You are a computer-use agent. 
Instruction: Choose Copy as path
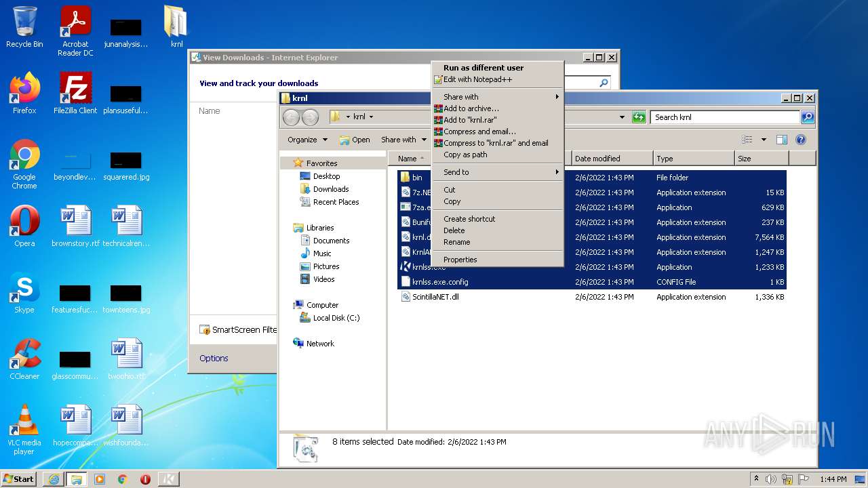click(497, 155)
